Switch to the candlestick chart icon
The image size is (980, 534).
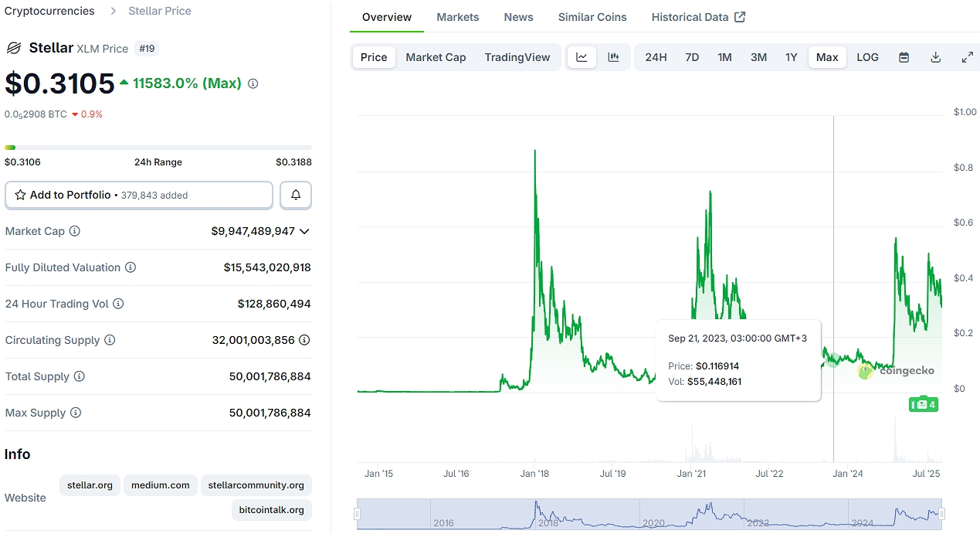[613, 57]
